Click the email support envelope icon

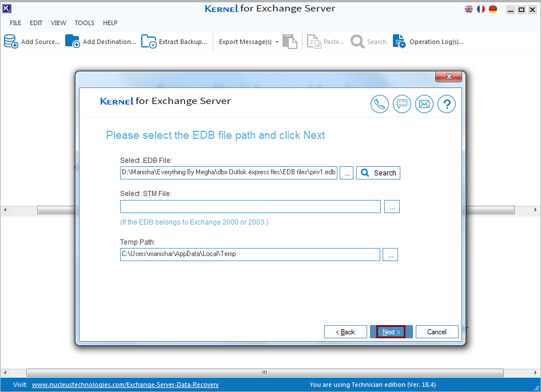click(424, 104)
